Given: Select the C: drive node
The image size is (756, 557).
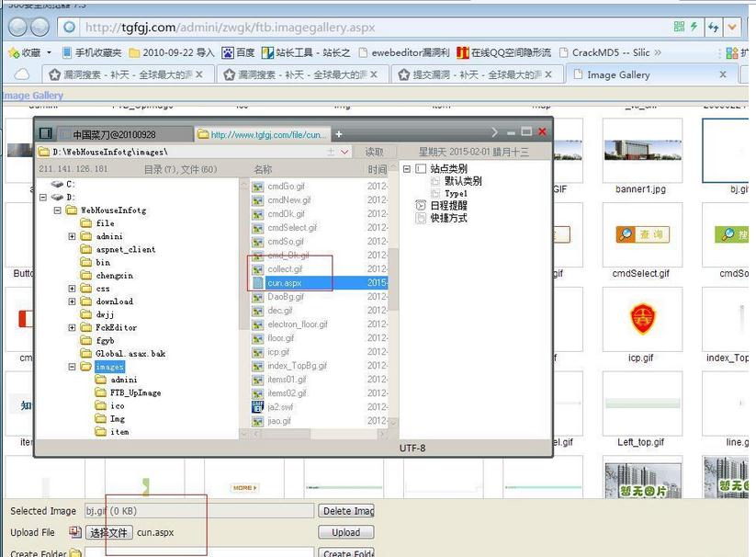Looking at the screenshot, I should coord(63,184).
